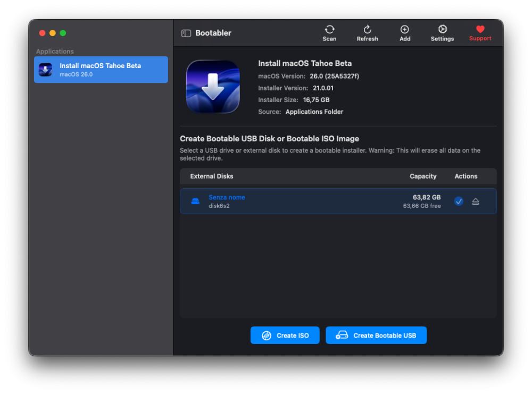The image size is (532, 394).
Task: Click the Installer Version value 21.0.01
Action: (323, 88)
